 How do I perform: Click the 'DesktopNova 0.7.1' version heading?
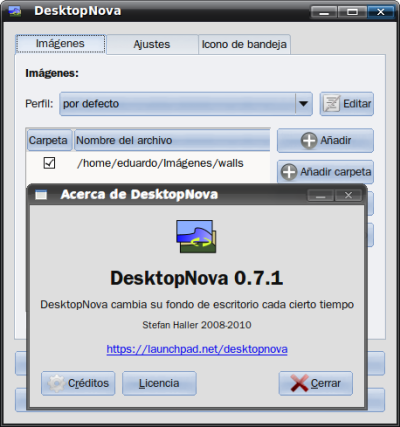pyautogui.click(x=197, y=278)
